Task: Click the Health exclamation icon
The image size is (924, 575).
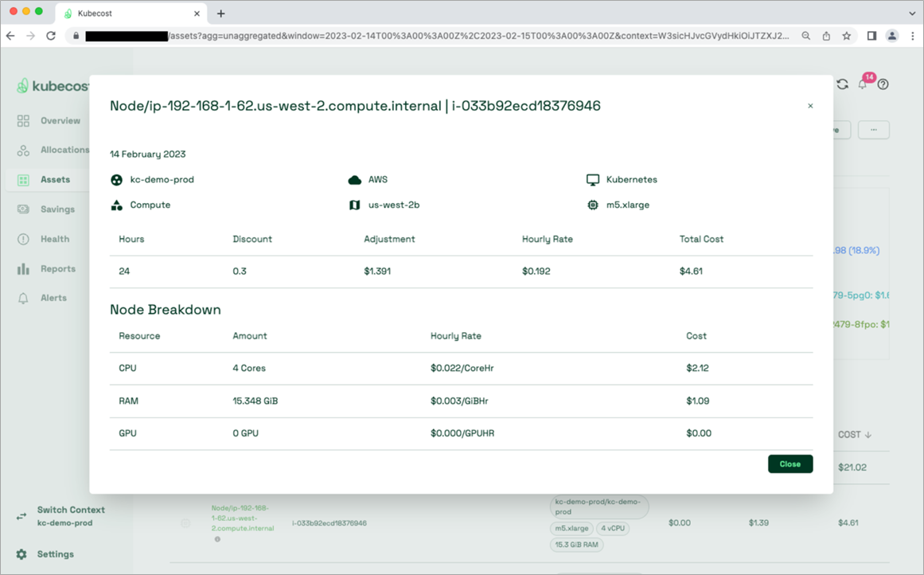Action: click(23, 239)
